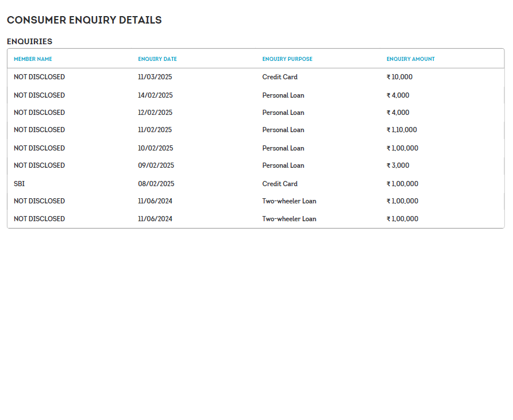Click the Enquiry Date column header
The width and height of the screenshot is (513, 420).
(x=157, y=59)
